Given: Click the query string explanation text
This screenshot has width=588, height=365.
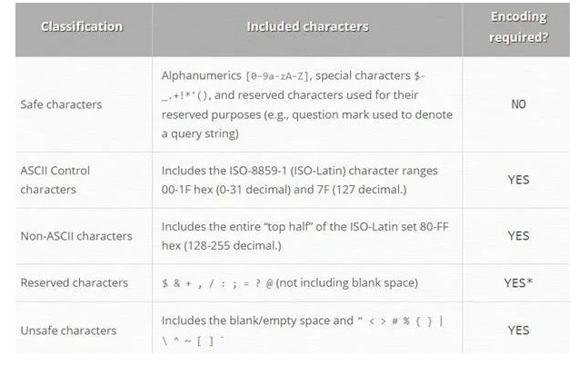Looking at the screenshot, I should (x=307, y=124).
